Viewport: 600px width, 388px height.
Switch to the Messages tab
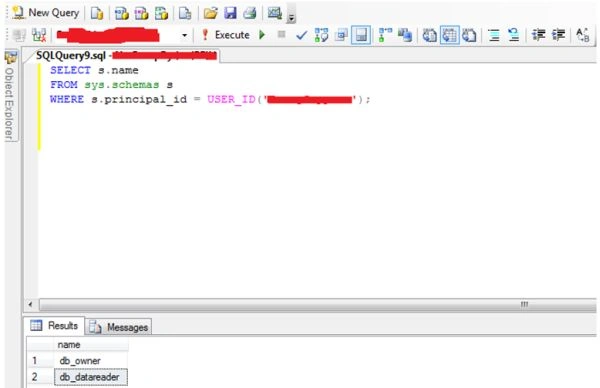click(119, 327)
